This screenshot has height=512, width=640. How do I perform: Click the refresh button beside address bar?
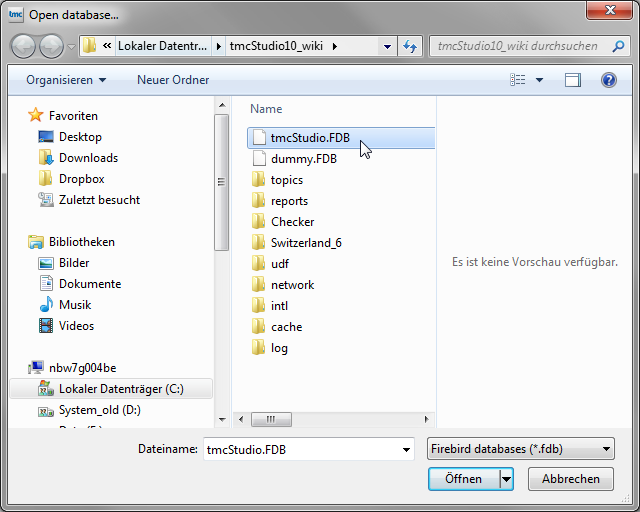point(409,46)
